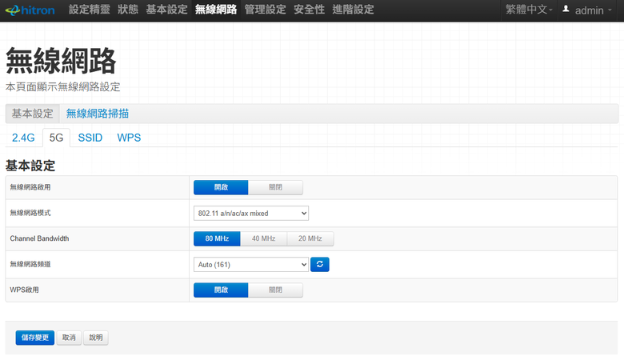Select 40 MHz channel bandwidth
The height and width of the screenshot is (364, 624).
[x=263, y=238]
